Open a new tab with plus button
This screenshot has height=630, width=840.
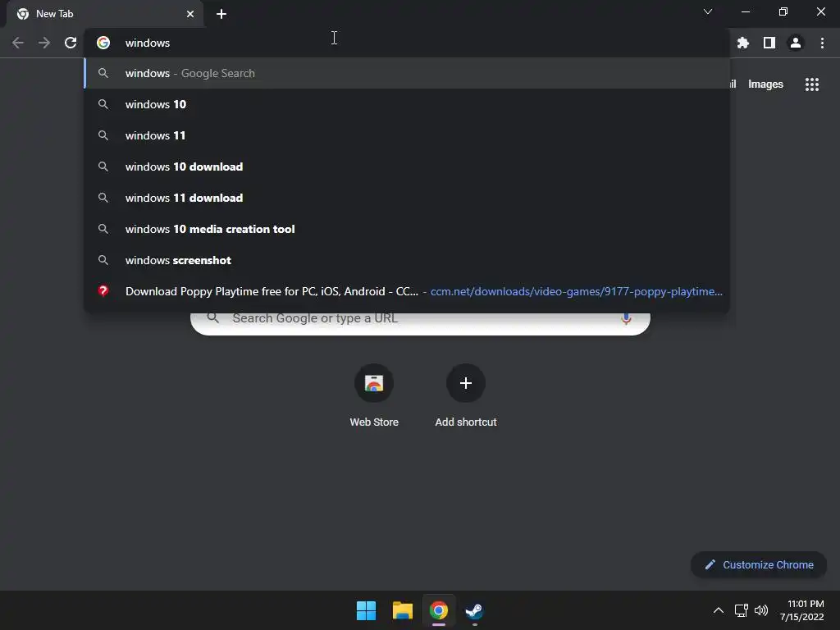tap(221, 14)
